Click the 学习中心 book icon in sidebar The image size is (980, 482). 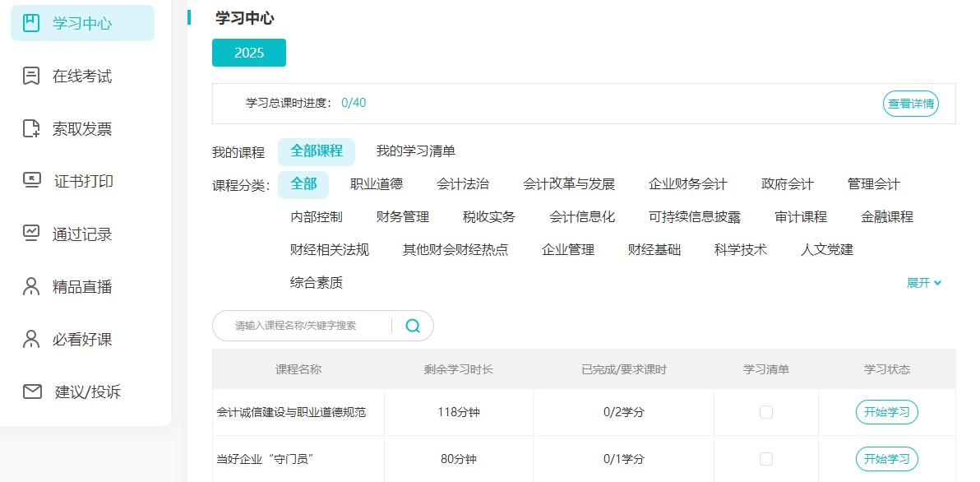(x=31, y=23)
